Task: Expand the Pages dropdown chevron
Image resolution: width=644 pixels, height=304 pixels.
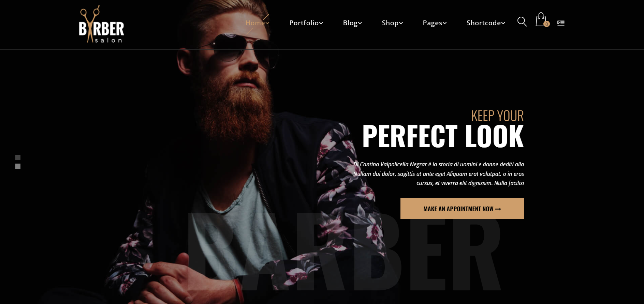Action: coord(445,23)
